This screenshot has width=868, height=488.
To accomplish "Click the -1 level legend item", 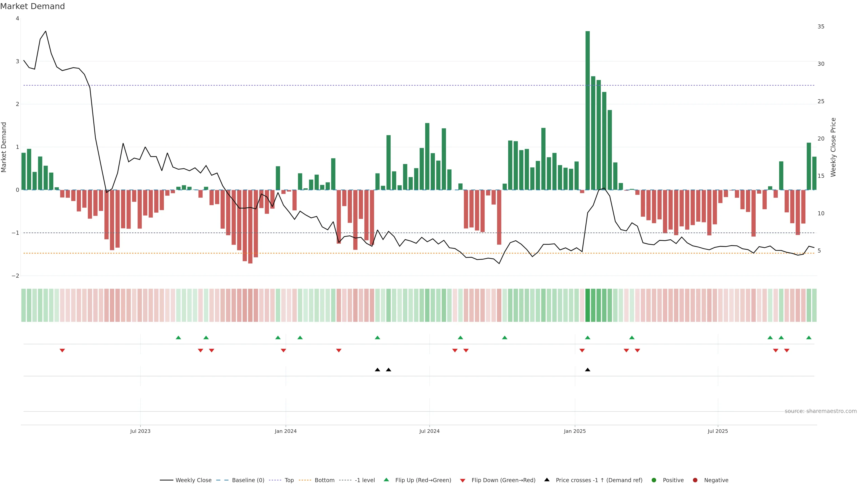I will click(x=365, y=480).
